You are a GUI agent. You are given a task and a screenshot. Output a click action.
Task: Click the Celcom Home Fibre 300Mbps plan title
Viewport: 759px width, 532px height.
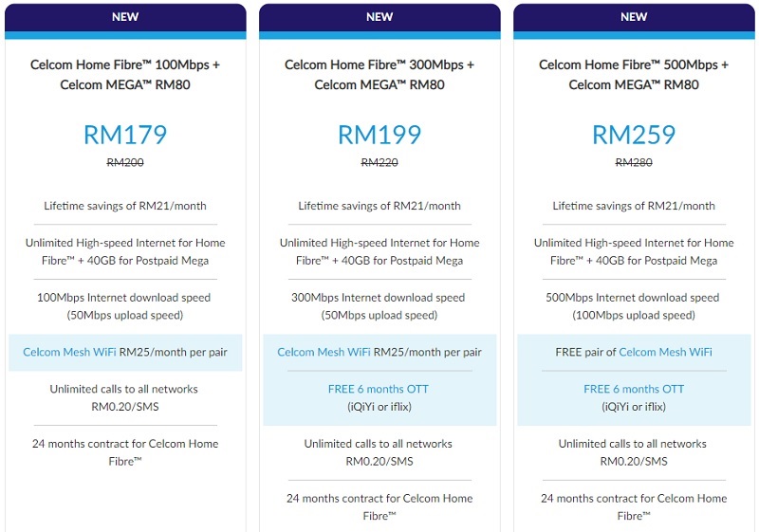379,75
